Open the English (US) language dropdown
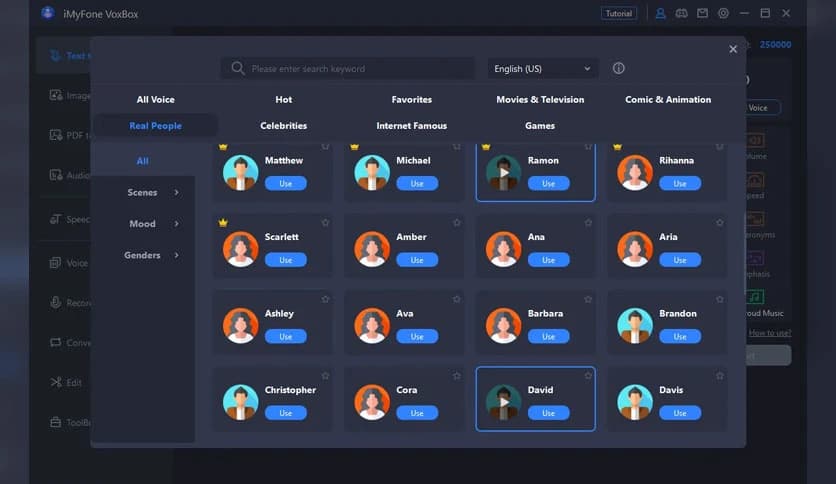 click(543, 69)
